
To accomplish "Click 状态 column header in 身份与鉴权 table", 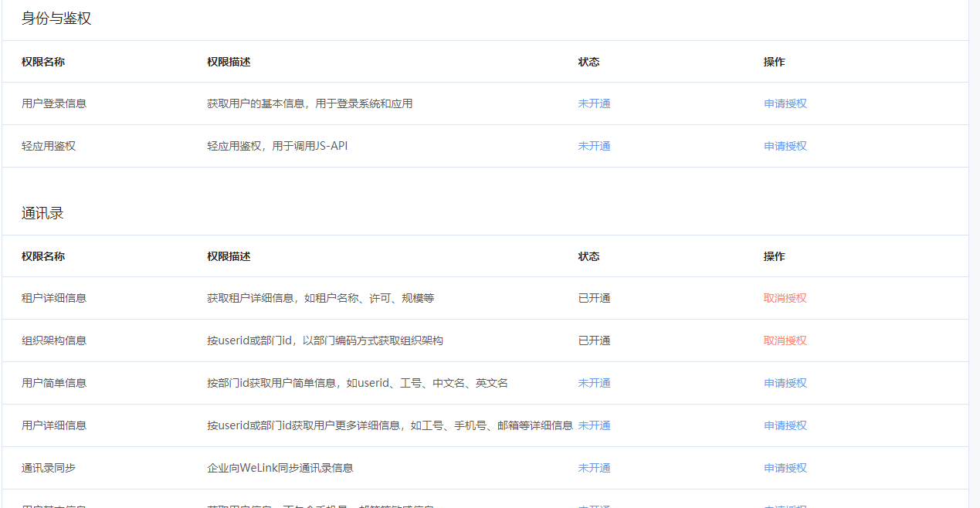I will (588, 62).
